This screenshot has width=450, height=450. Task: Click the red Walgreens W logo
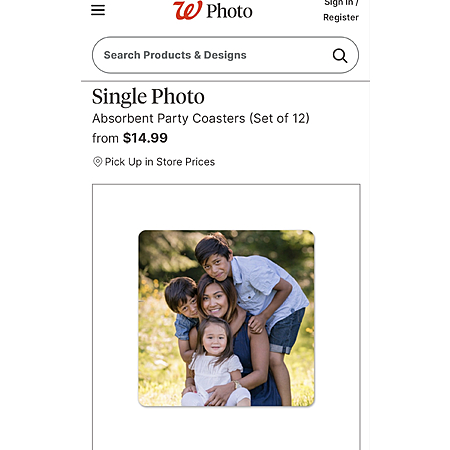187,10
